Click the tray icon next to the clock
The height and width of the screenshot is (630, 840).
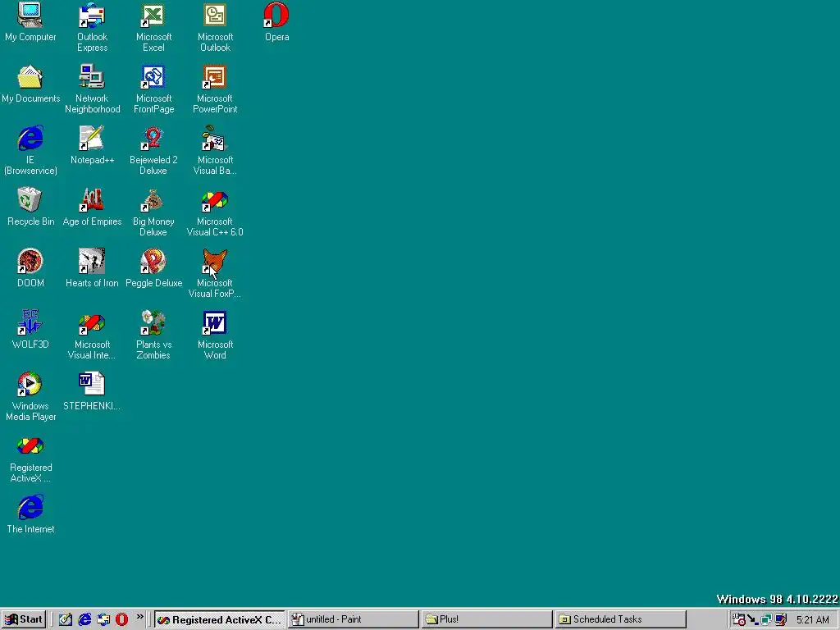(781, 619)
